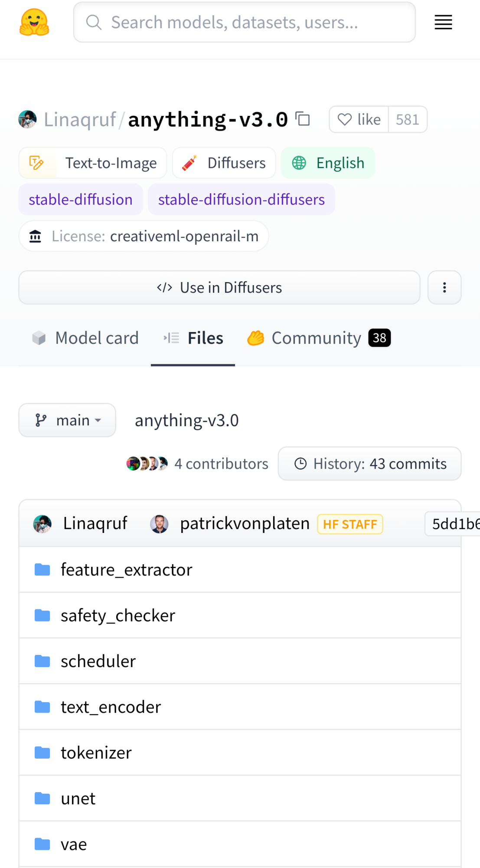Switch to the Files tab
Image resolution: width=480 pixels, height=868 pixels.
click(193, 338)
